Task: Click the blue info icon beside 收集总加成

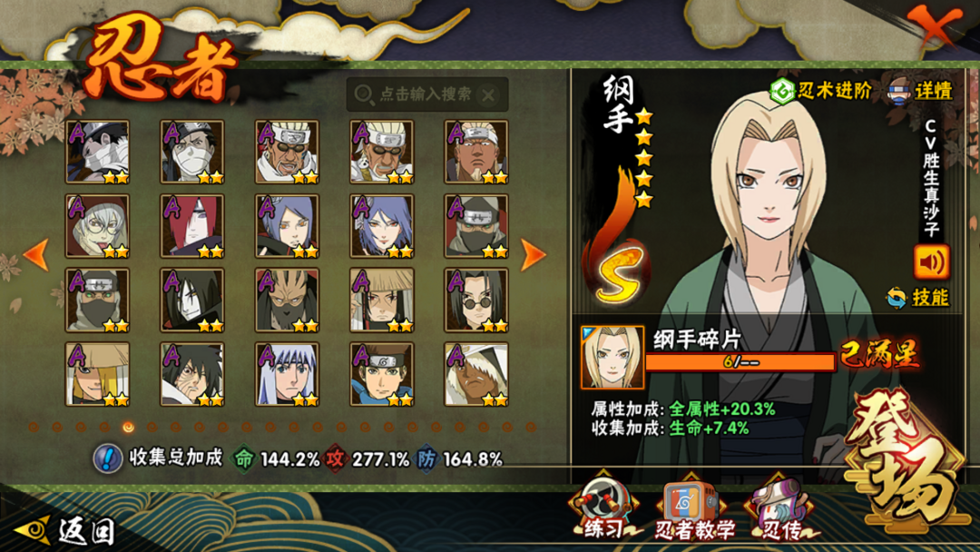Action: (x=107, y=458)
